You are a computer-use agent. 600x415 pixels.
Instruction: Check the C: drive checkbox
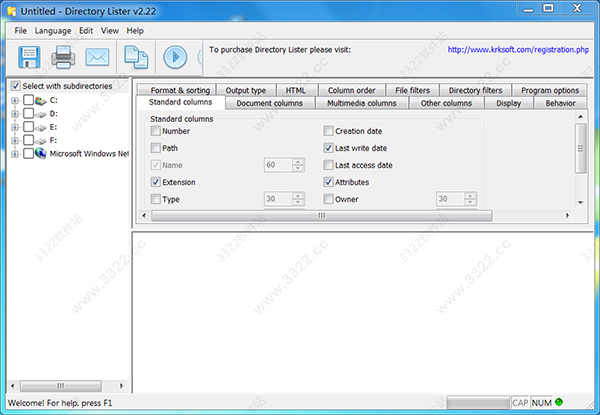pos(28,100)
